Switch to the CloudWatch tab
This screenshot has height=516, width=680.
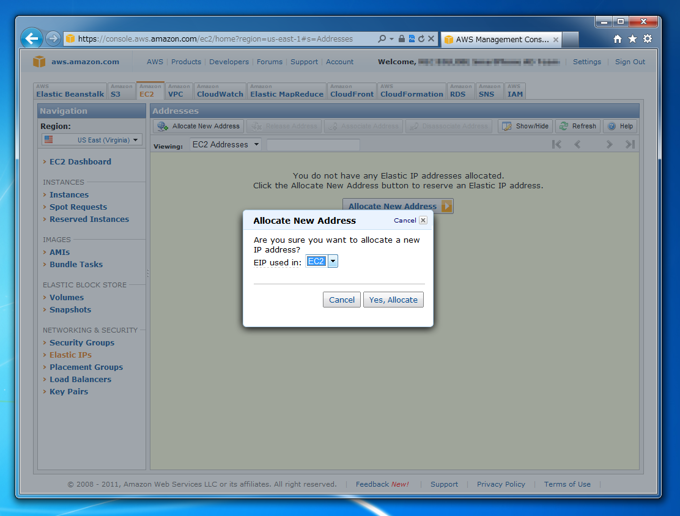tap(220, 91)
